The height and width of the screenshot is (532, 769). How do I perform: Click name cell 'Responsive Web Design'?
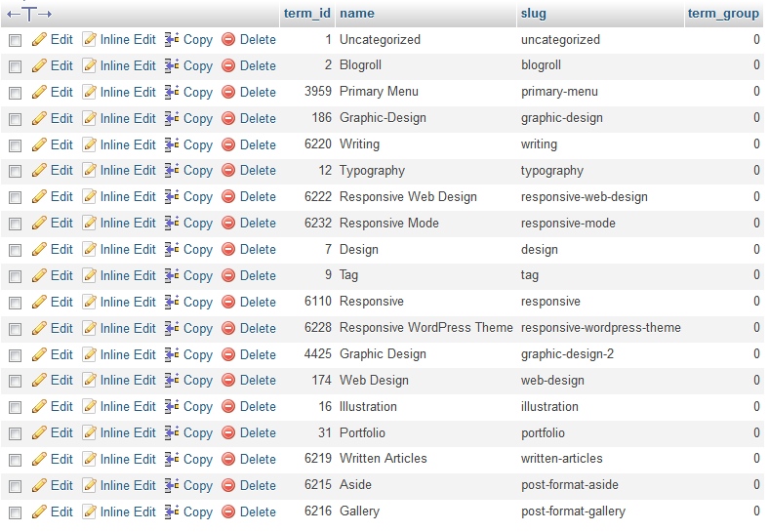tap(408, 197)
